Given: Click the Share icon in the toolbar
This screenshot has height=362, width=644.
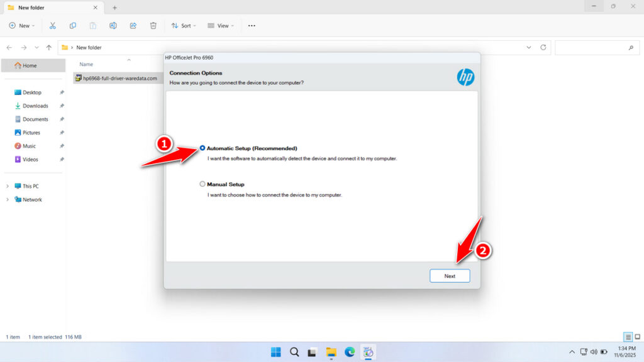Looking at the screenshot, I should pyautogui.click(x=133, y=25).
